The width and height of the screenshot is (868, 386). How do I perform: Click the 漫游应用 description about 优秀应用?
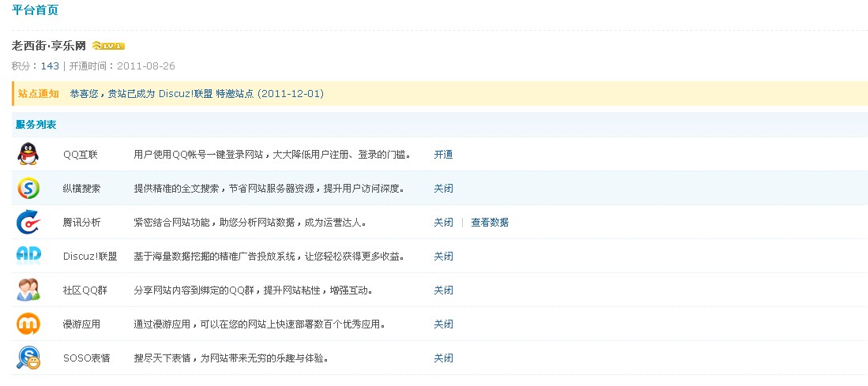point(260,324)
